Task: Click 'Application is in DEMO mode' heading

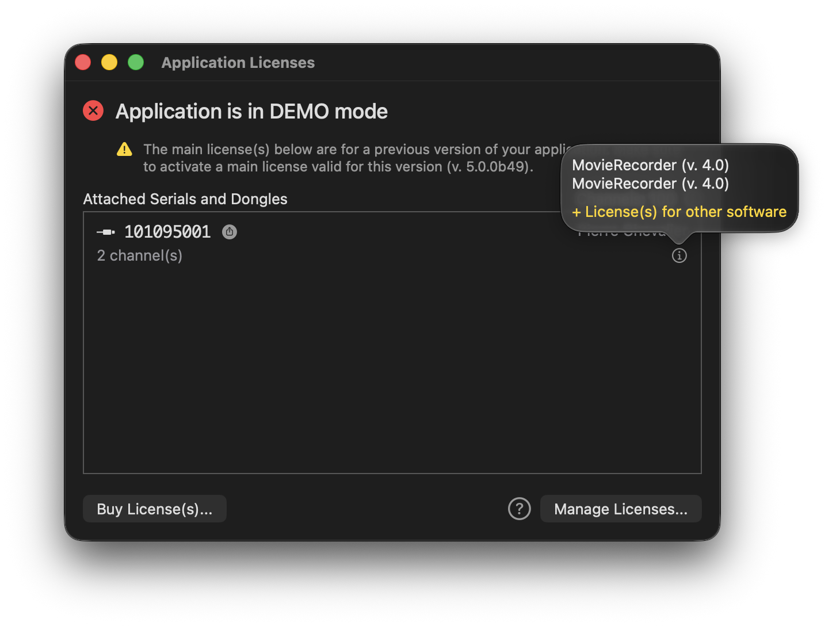Action: (x=251, y=111)
